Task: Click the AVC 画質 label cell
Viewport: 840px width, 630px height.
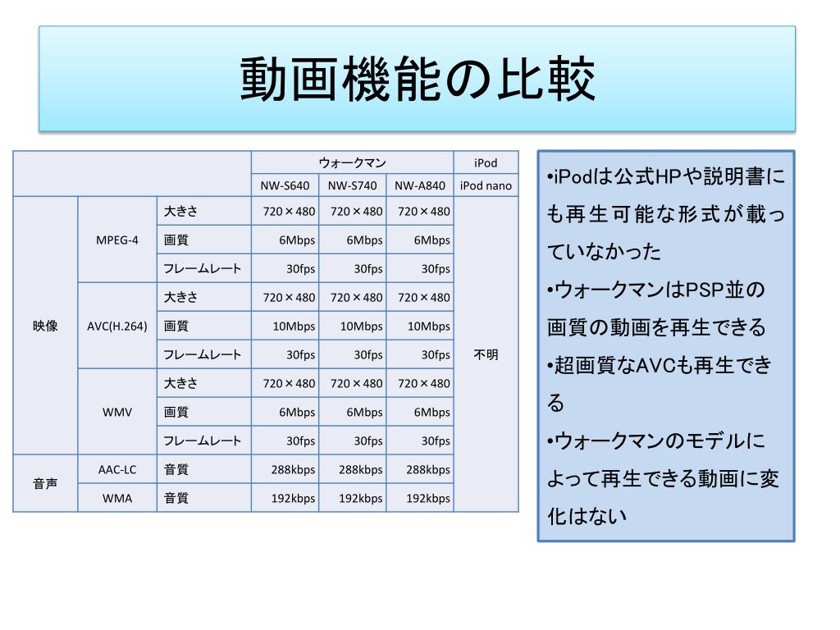Action: point(204,326)
